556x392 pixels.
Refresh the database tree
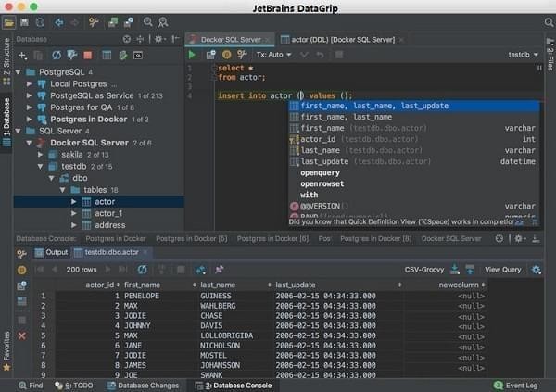[57, 56]
